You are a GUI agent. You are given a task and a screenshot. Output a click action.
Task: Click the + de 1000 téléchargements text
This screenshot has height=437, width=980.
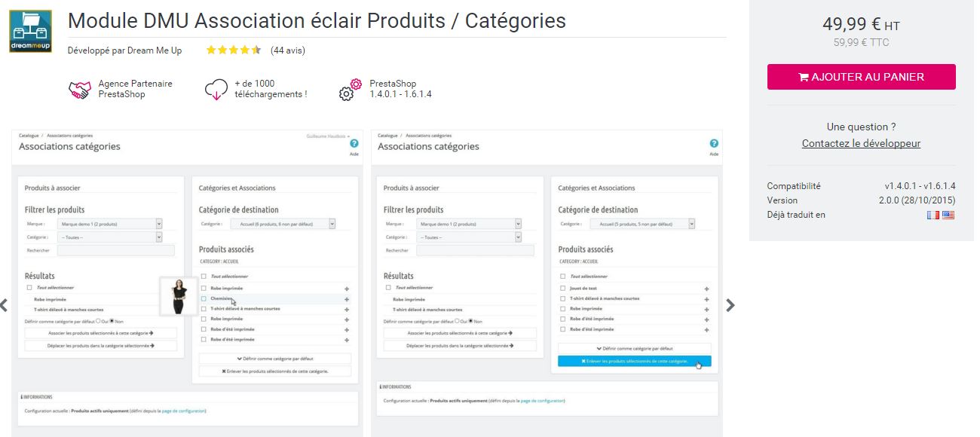click(271, 89)
